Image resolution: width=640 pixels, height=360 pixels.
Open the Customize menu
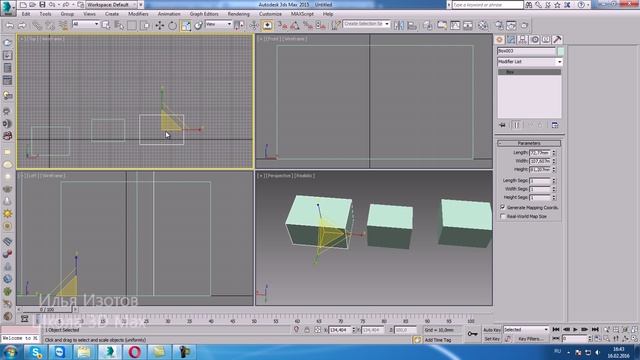[270, 14]
